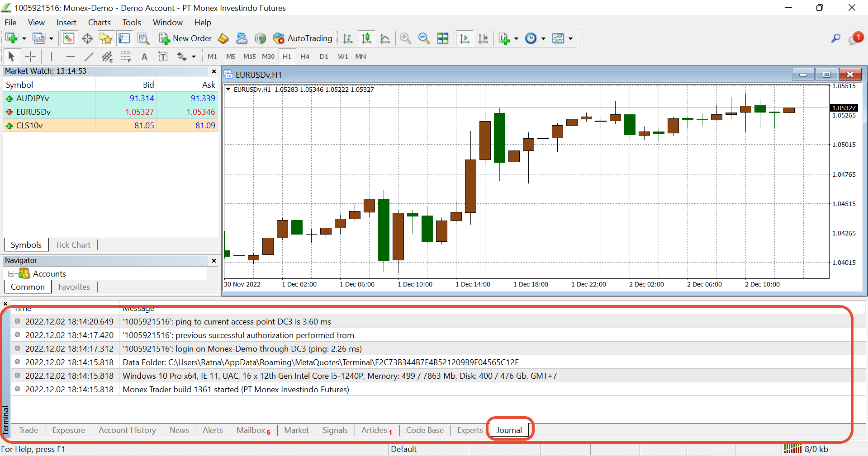Toggle the Navigator folder-star icon
This screenshot has height=456, width=868.
point(105,38)
